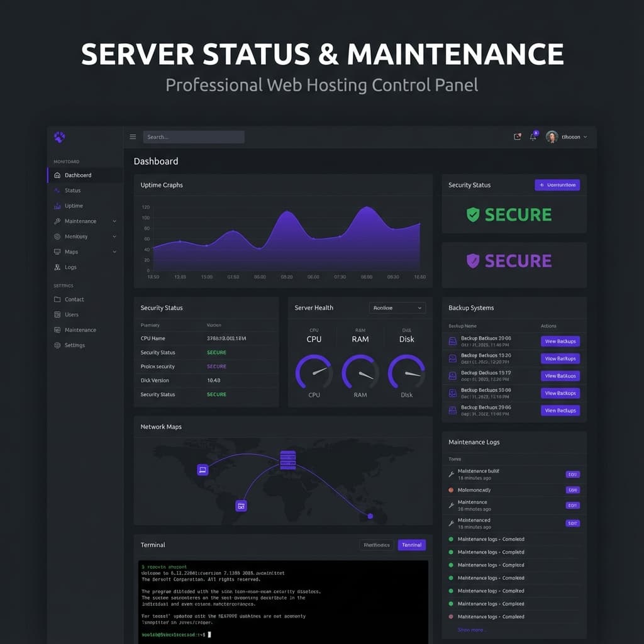Switch to the Terminal tab
Viewport: 644px width, 644px height.
411,545
